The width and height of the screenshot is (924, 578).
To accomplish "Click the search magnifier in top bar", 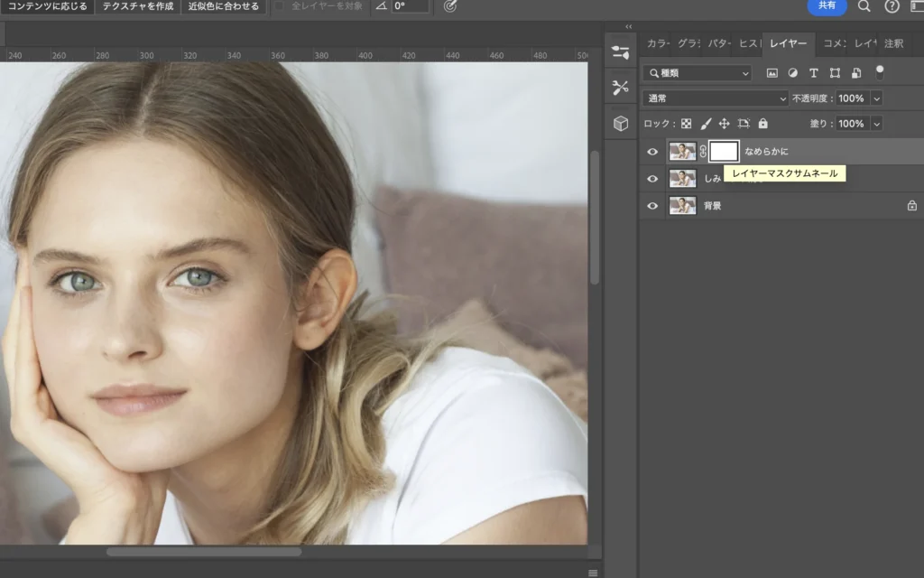I will point(864,6).
